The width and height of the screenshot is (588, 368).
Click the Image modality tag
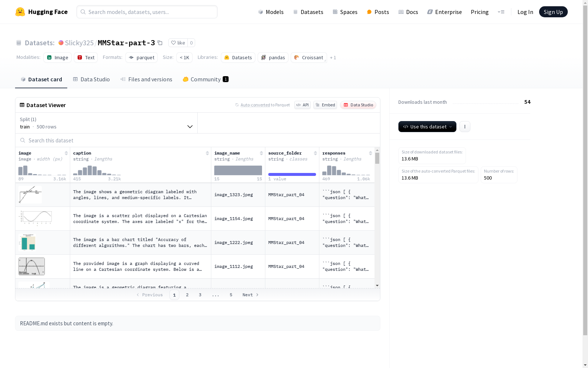pyautogui.click(x=58, y=57)
